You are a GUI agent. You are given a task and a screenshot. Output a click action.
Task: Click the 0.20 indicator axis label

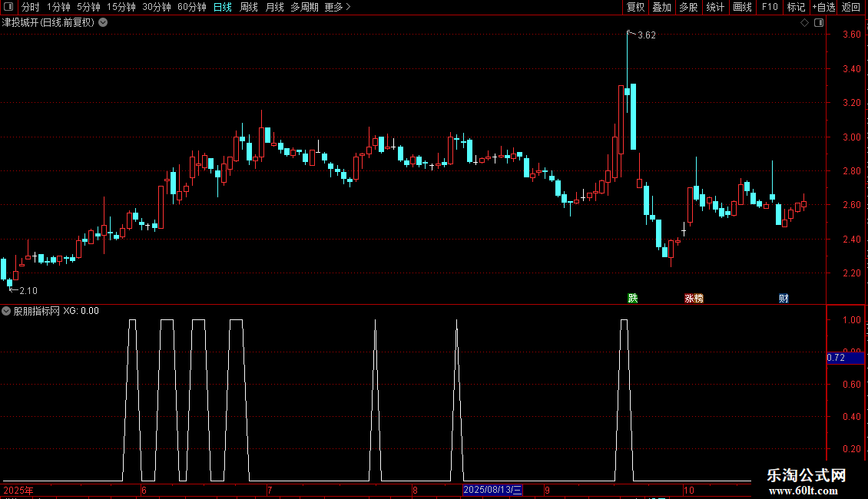(x=851, y=449)
